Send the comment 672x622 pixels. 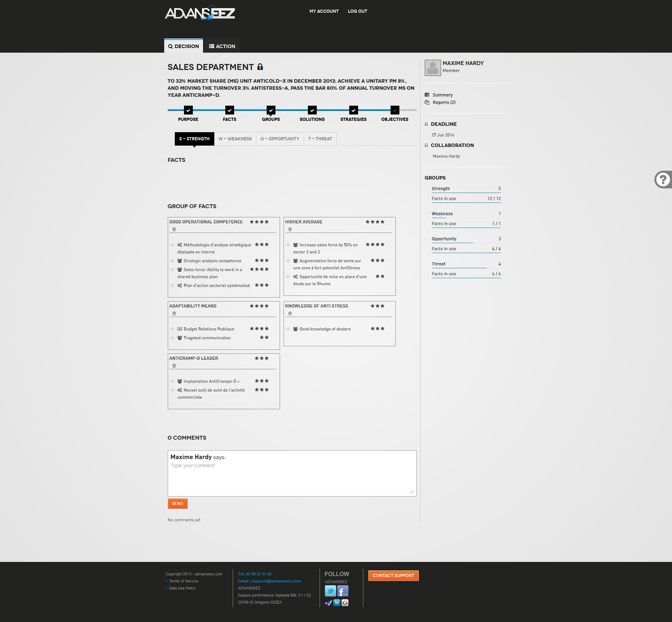click(178, 504)
